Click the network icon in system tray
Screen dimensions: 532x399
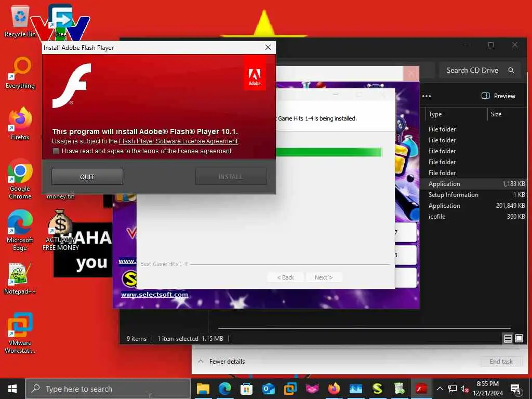pyautogui.click(x=453, y=389)
